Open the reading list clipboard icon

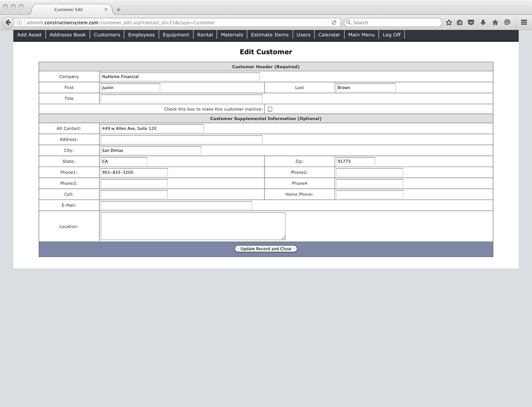pos(460,22)
